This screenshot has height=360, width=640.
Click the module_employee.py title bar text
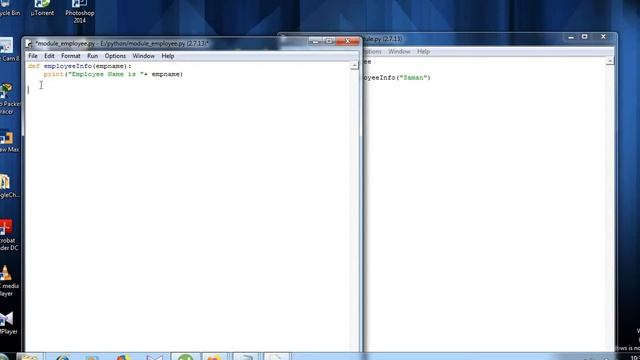coord(122,43)
